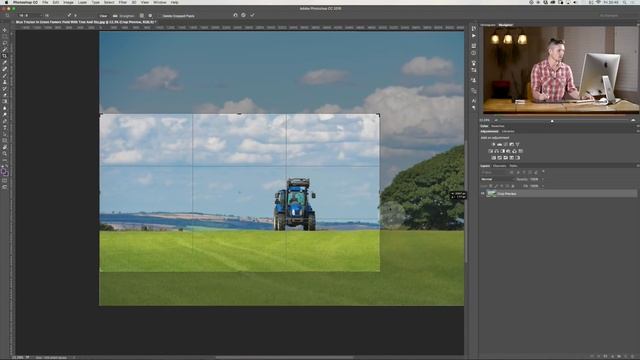Open the Normal blend mode dropdown
Screen dimensions: 640x360
click(497, 179)
